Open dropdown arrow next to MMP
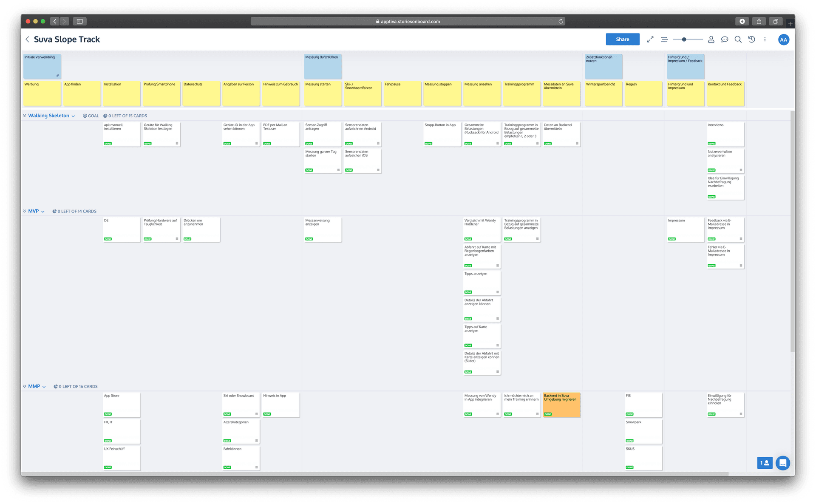 point(44,387)
